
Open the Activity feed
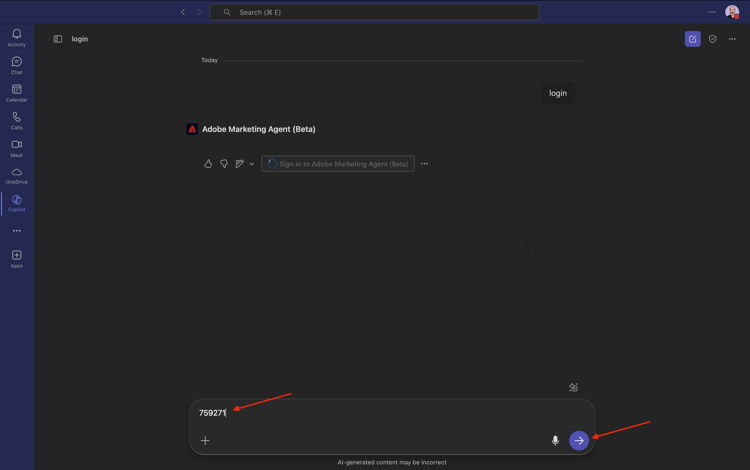pos(17,37)
